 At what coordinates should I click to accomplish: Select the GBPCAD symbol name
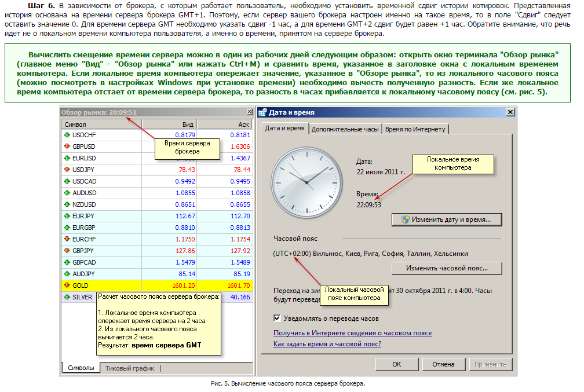pos(84,262)
